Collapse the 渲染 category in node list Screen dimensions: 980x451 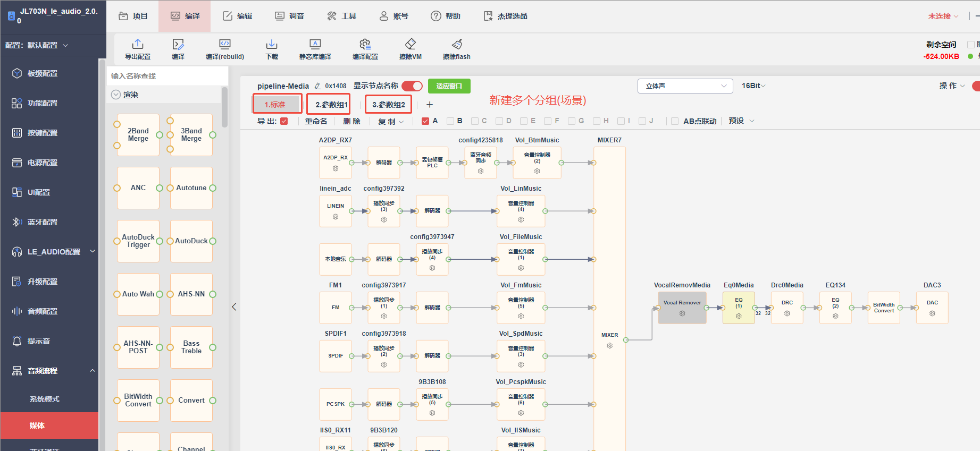pyautogui.click(x=116, y=95)
